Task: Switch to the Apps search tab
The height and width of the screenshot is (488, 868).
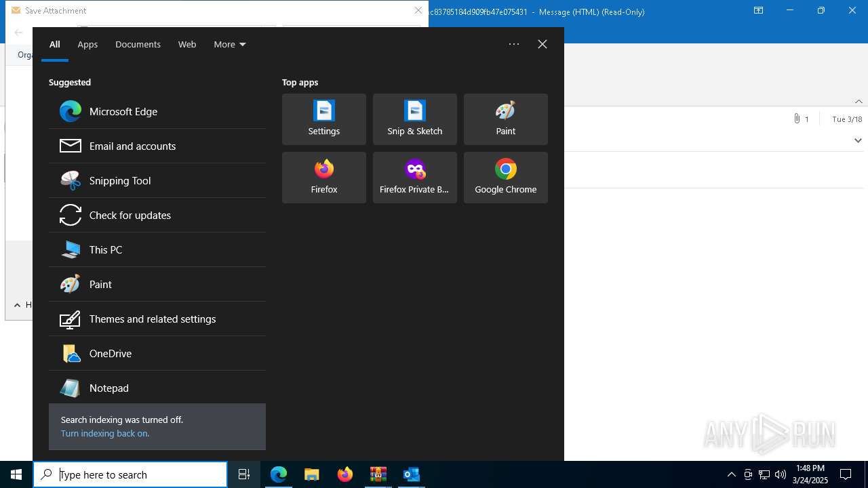Action: pos(87,44)
